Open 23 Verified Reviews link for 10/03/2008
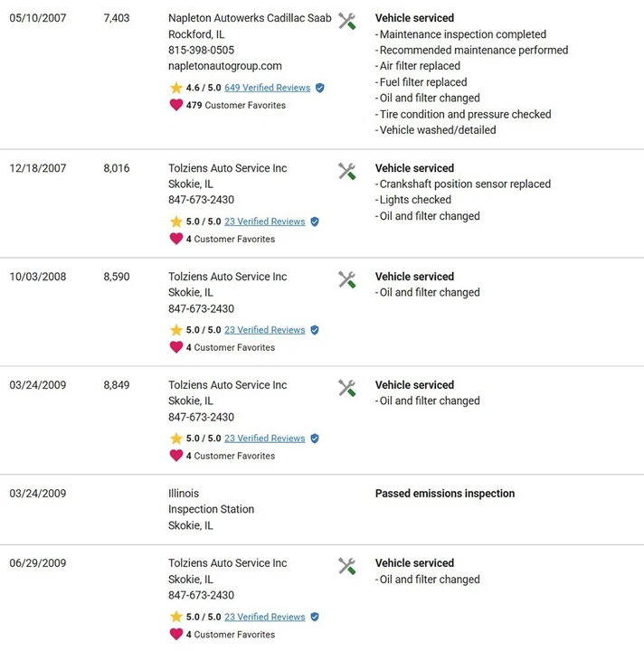This screenshot has height=651, width=644. (264, 330)
